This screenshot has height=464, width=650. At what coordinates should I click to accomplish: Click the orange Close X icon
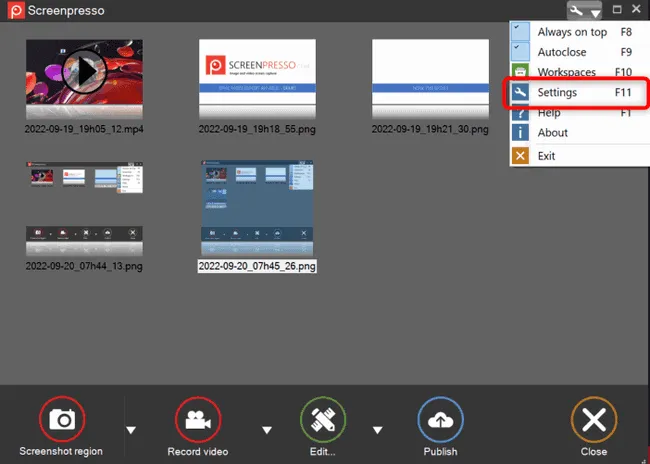593,420
